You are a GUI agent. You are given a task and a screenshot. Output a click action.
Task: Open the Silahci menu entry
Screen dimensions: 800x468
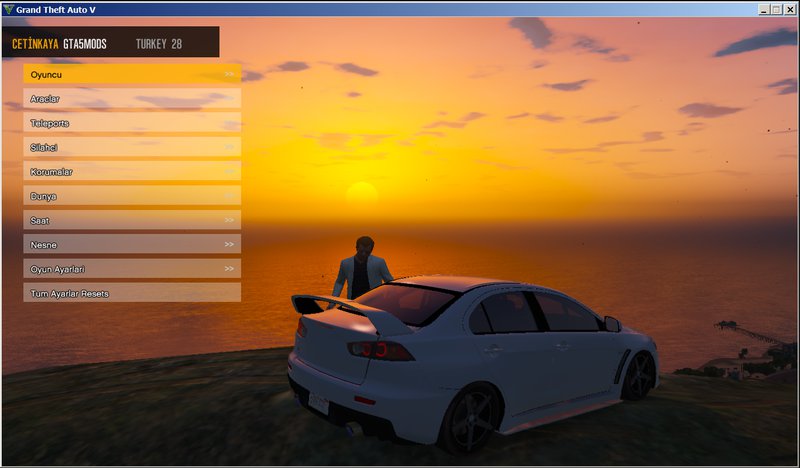132,147
